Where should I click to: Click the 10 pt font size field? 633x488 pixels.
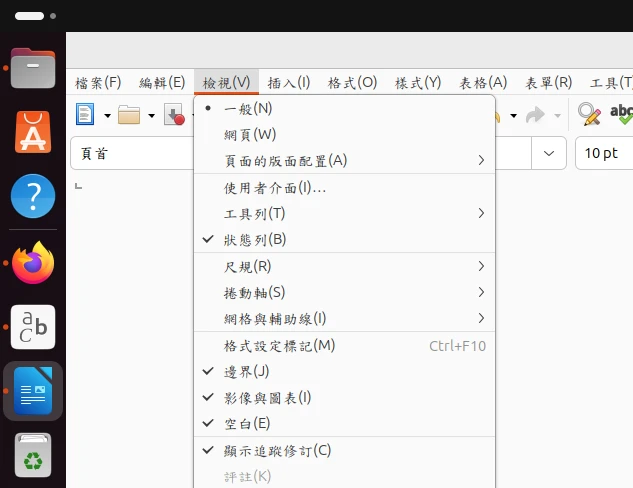604,153
